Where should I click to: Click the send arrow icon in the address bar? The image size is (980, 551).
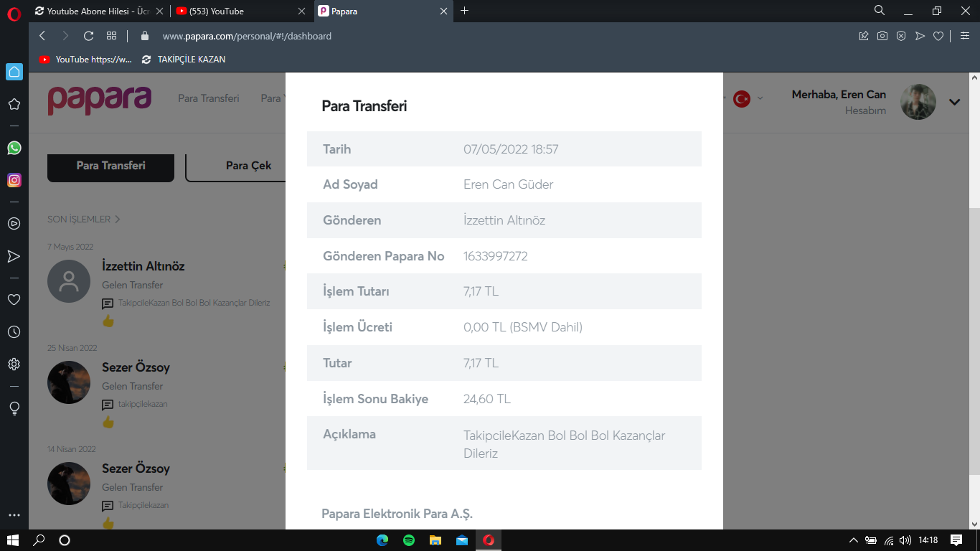pos(920,36)
